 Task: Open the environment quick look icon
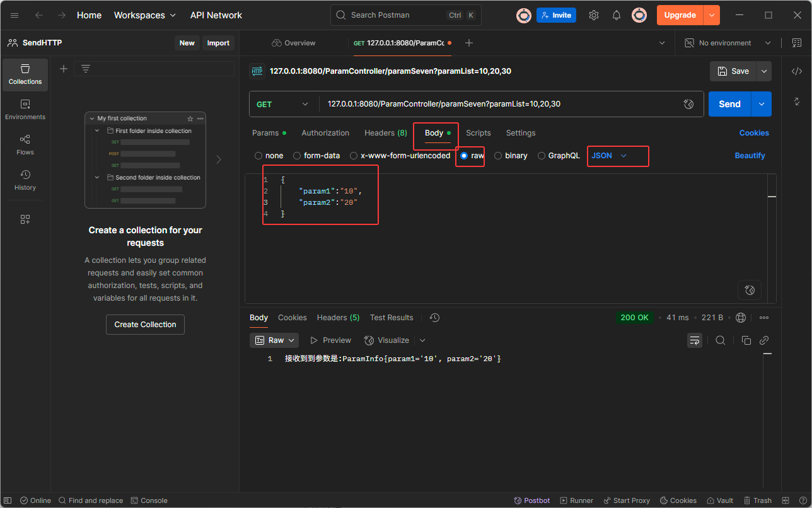tap(796, 43)
